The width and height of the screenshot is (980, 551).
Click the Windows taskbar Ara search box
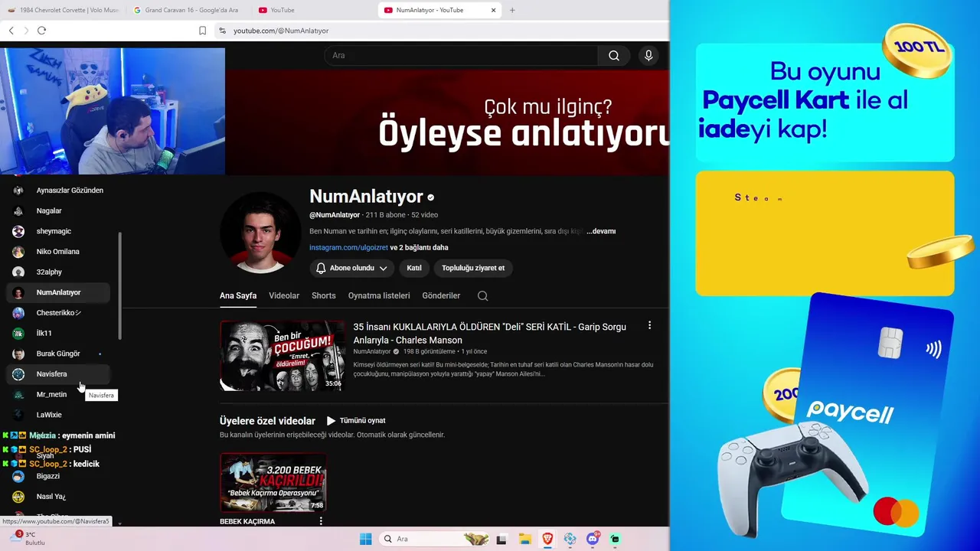click(x=434, y=539)
